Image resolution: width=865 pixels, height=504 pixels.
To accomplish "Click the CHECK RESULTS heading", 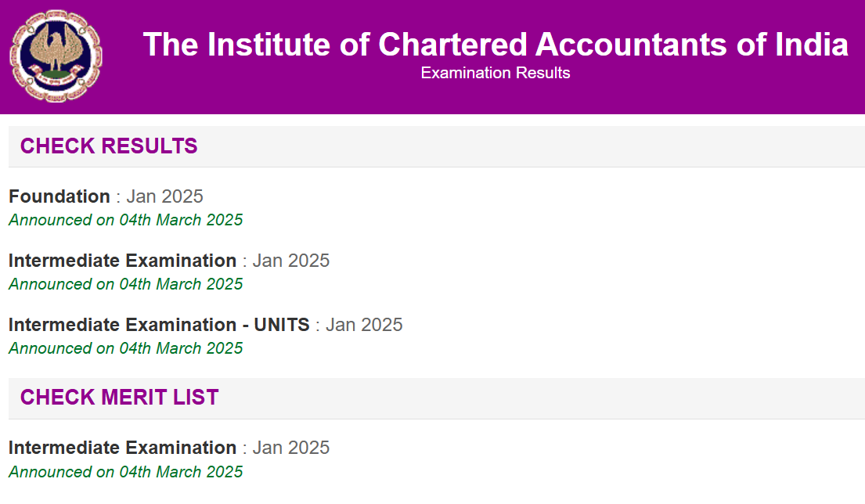I will click(x=110, y=146).
